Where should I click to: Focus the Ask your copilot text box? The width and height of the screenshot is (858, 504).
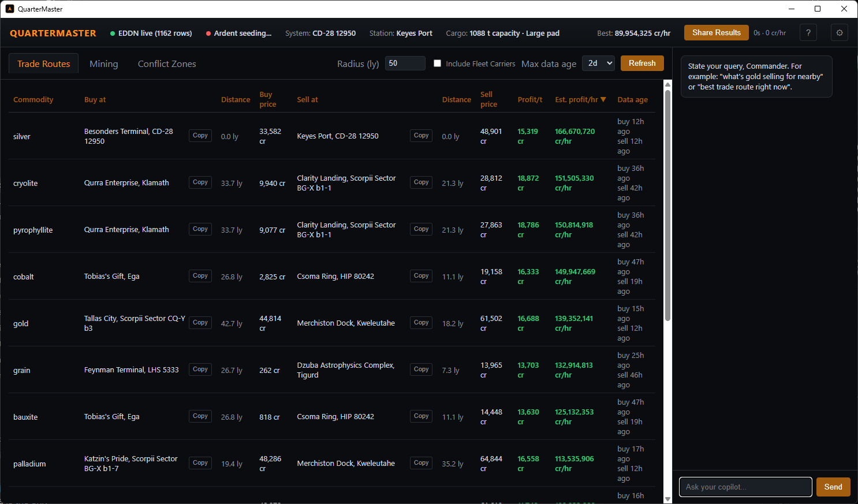tap(745, 487)
